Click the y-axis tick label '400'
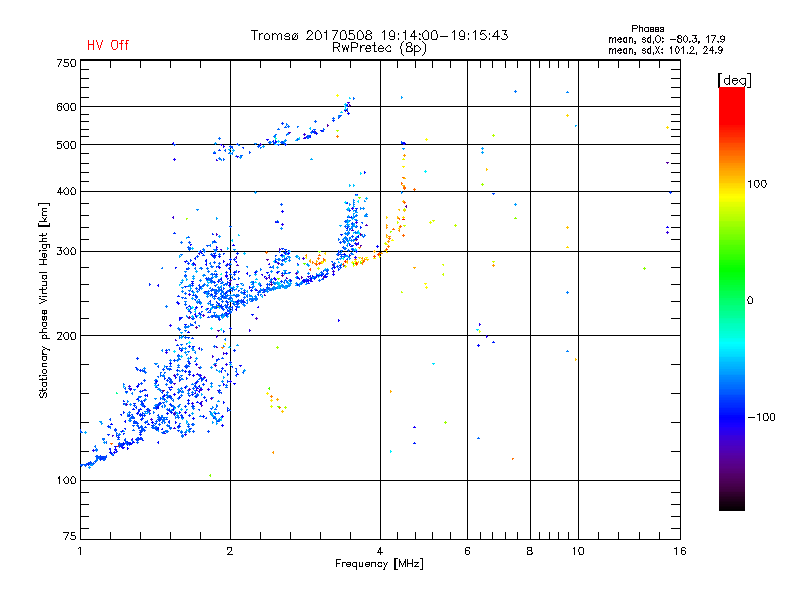Viewport: 800px width, 600px height. [x=66, y=192]
